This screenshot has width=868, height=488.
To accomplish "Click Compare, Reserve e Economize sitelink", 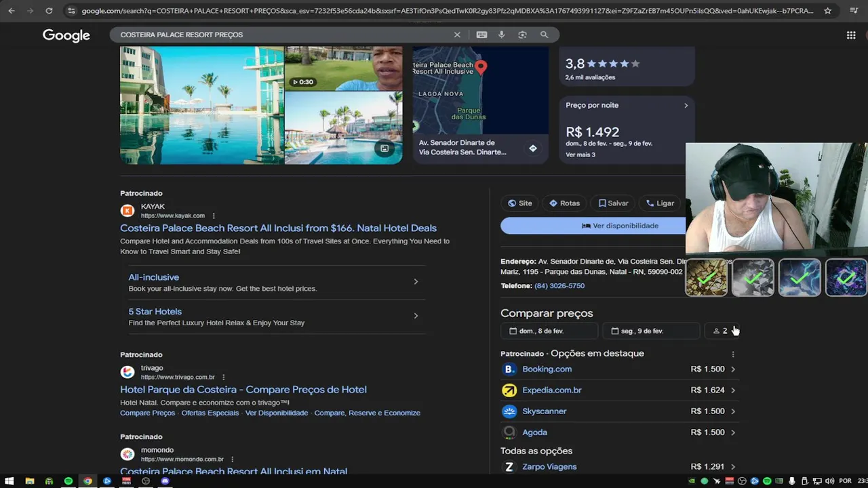I will (368, 413).
